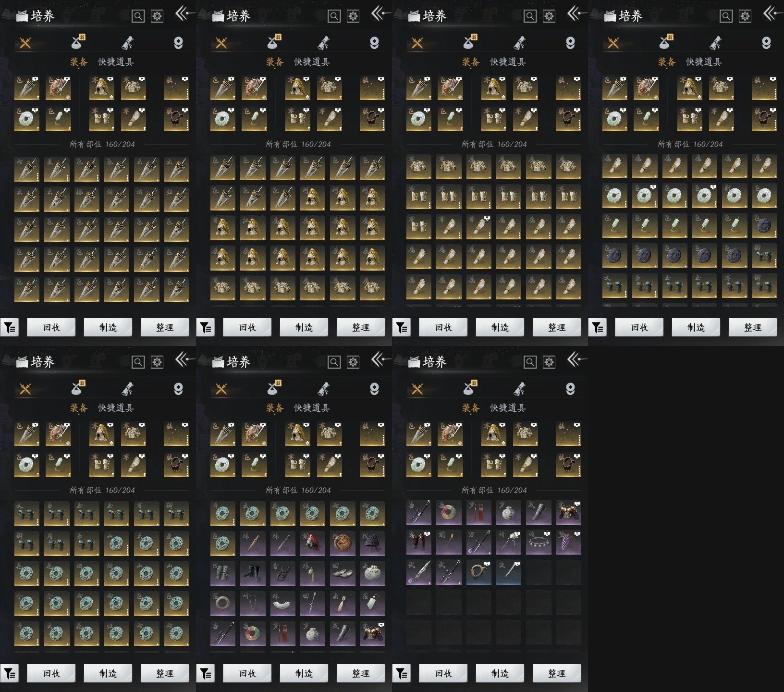Click first empty slot in bottom-right inventory
This screenshot has width=784, height=692.
click(539, 573)
